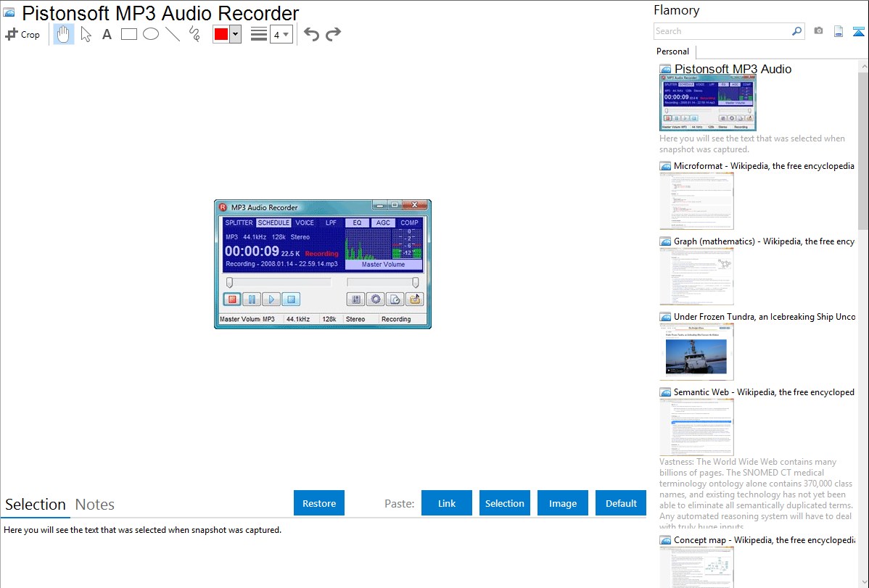The height and width of the screenshot is (588, 869).
Task: Toggle the AGC button in recorder
Action: point(383,223)
